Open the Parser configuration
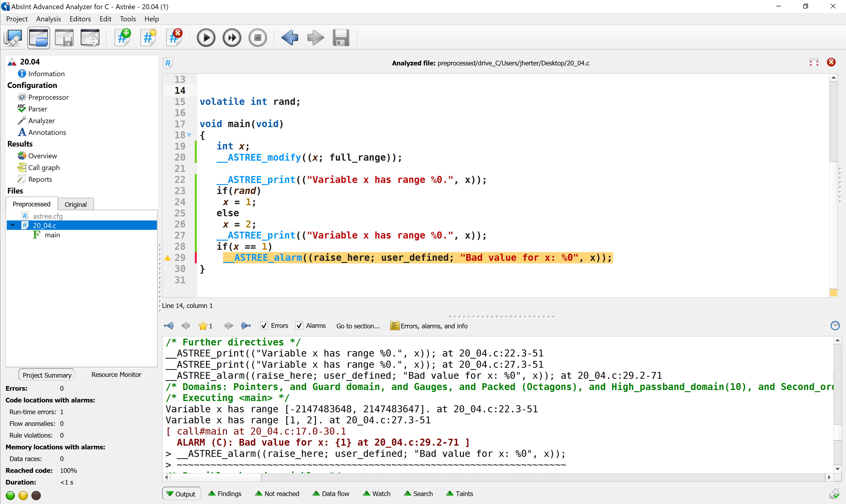The image size is (846, 504). click(32, 109)
